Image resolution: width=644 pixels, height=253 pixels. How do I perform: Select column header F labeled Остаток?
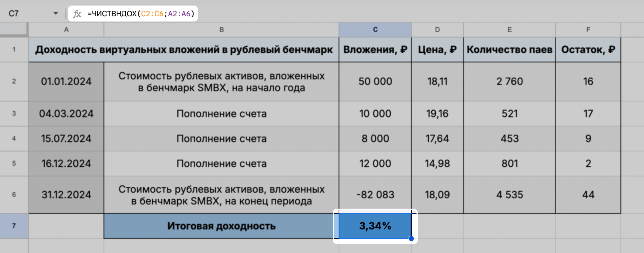point(588,29)
